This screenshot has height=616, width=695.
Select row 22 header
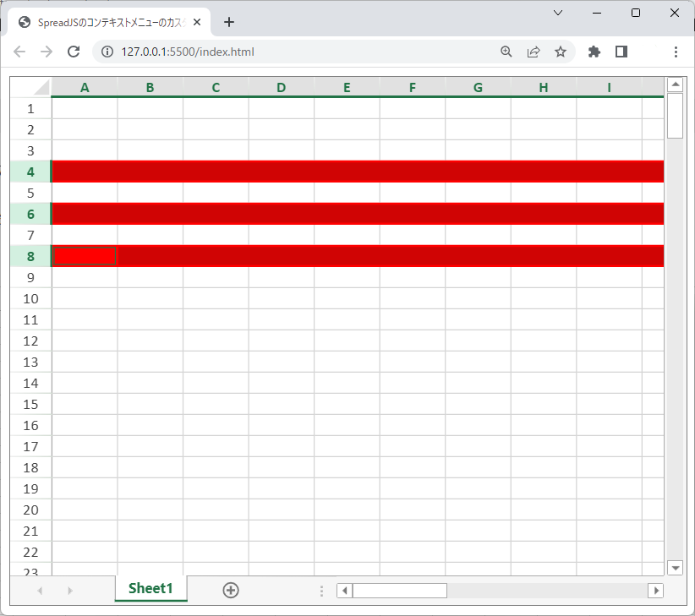click(x=30, y=553)
